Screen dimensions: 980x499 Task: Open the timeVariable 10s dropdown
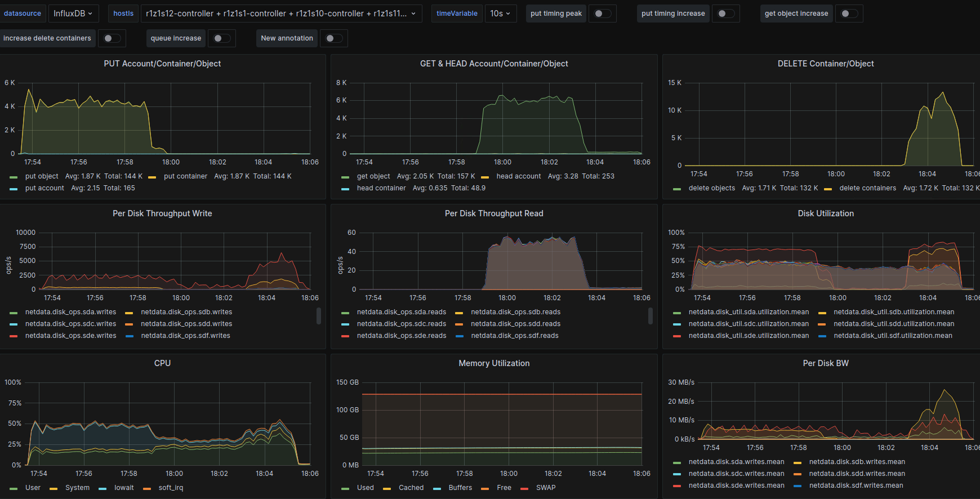pyautogui.click(x=500, y=14)
